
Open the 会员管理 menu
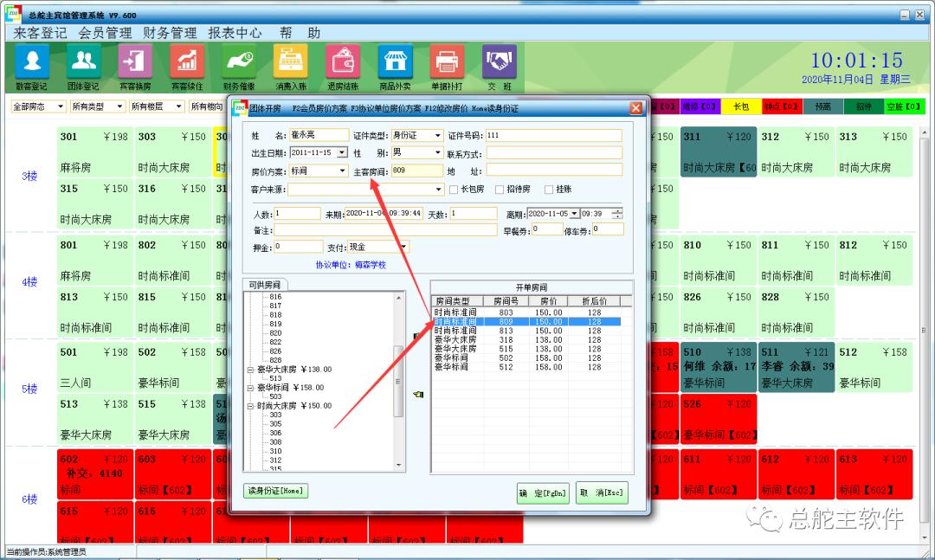pos(105,33)
